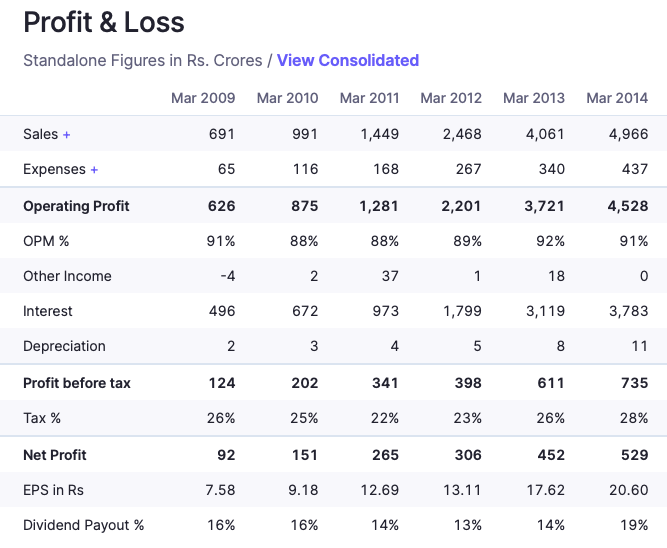Expand the Expenses row plus icon
Viewport: 667px width, 548px height.
pyautogui.click(x=94, y=170)
